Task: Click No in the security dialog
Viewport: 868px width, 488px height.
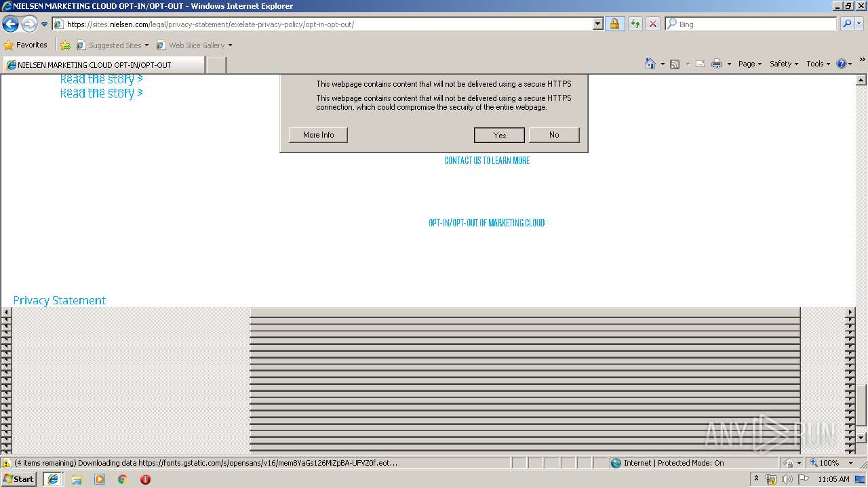Action: tap(554, 135)
